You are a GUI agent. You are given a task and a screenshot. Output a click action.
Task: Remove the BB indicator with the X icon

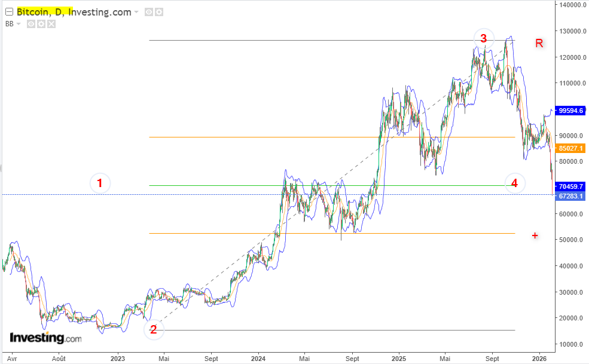pos(51,24)
